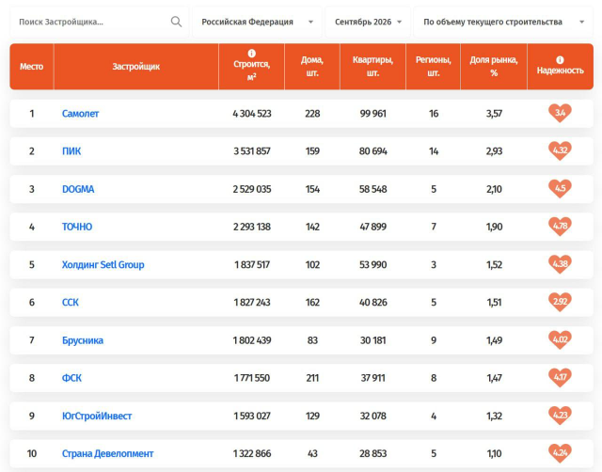602x472 pixels.
Task: Click apartments count 53 990
Action: point(373,265)
